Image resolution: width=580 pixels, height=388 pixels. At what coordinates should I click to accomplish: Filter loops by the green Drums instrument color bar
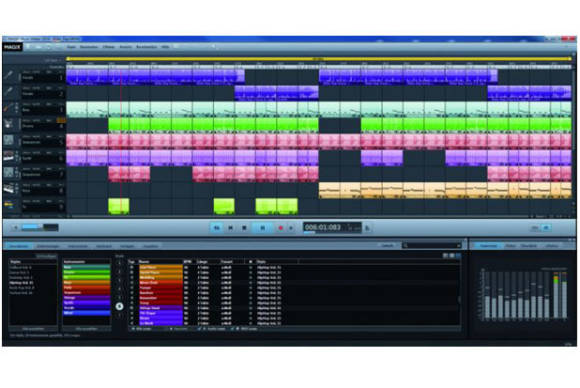(x=87, y=272)
